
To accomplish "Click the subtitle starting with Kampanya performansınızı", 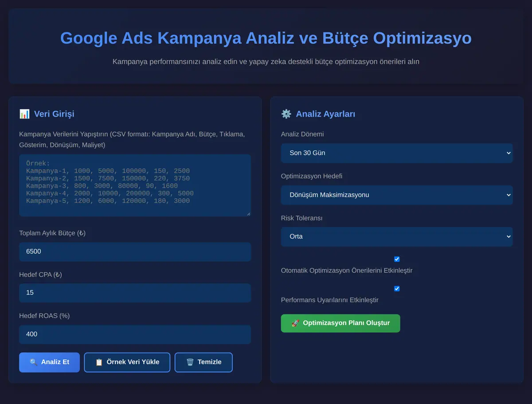I will [266, 62].
